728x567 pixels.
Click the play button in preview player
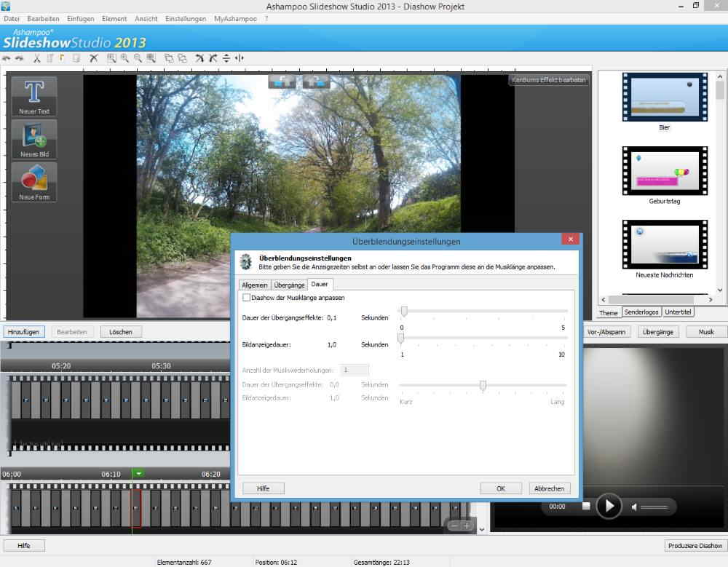pos(609,505)
